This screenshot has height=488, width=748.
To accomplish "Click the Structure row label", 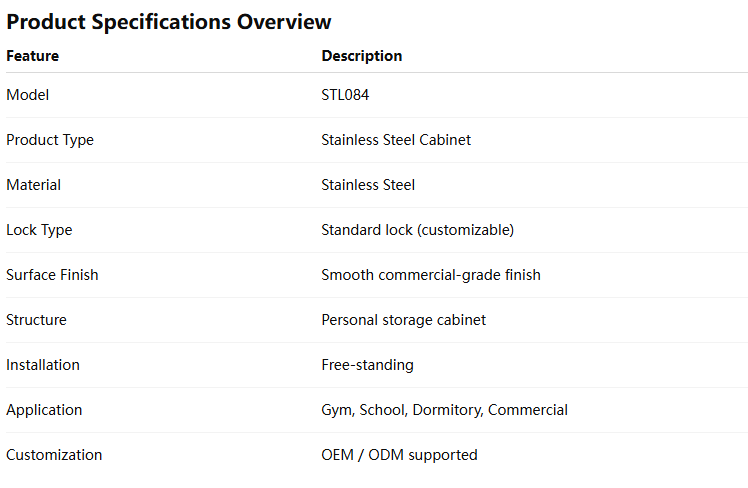I will pos(36,320).
